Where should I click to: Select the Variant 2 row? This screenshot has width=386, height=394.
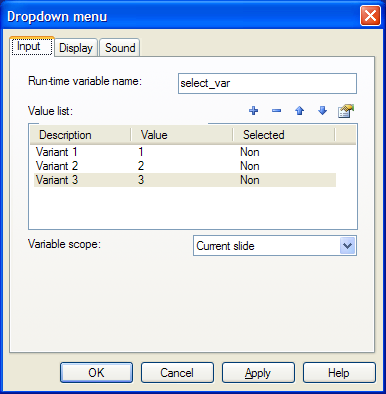(185, 166)
